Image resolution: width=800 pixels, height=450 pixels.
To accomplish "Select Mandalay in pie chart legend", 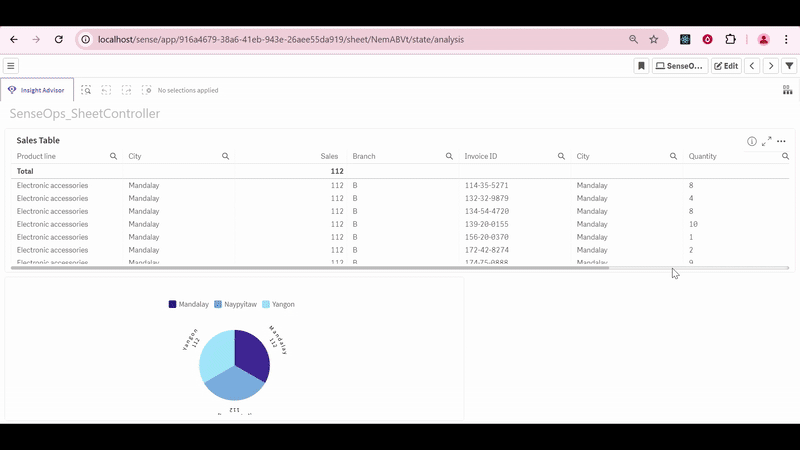I will (188, 304).
